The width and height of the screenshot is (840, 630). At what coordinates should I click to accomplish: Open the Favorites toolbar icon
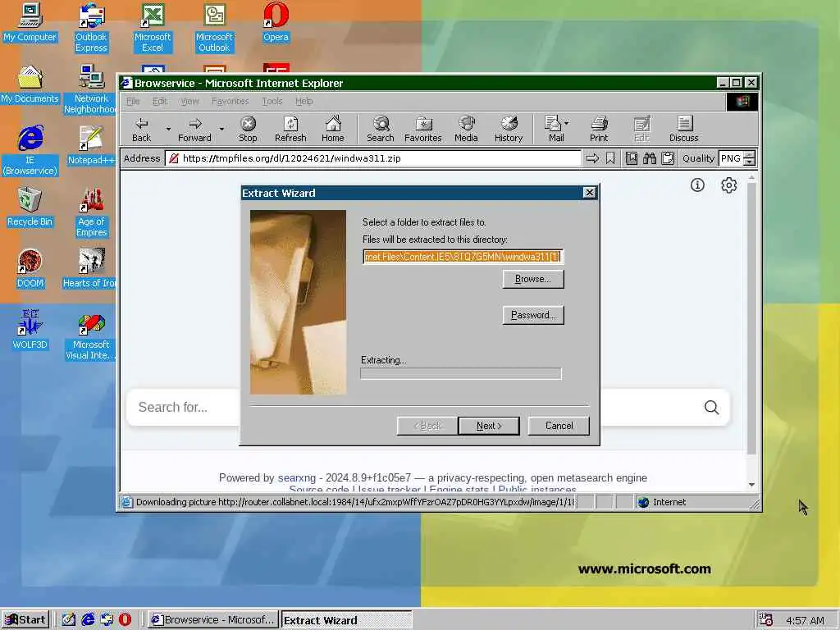pyautogui.click(x=423, y=130)
